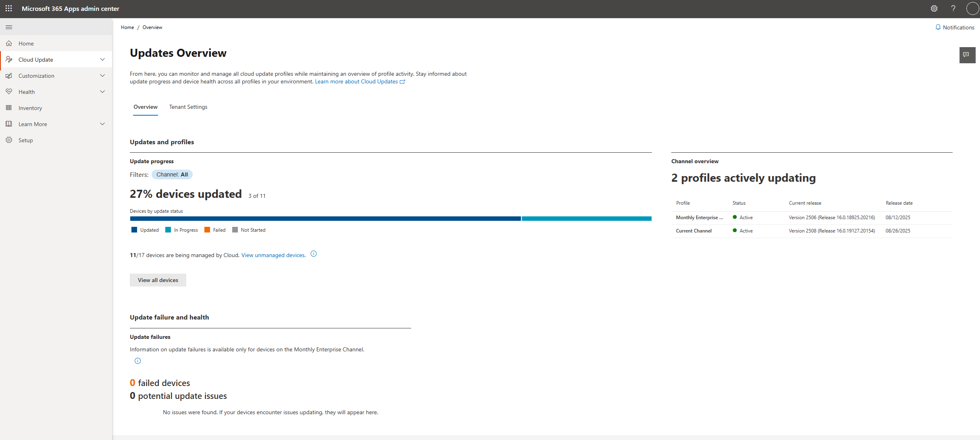Click the Home house icon in sidebar
Viewport: 980px width, 440px height.
pos(9,43)
